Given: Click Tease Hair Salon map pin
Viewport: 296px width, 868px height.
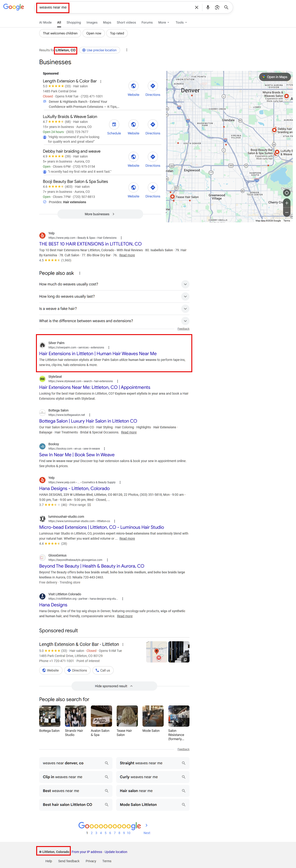Looking at the screenshot, I should [x=172, y=197].
